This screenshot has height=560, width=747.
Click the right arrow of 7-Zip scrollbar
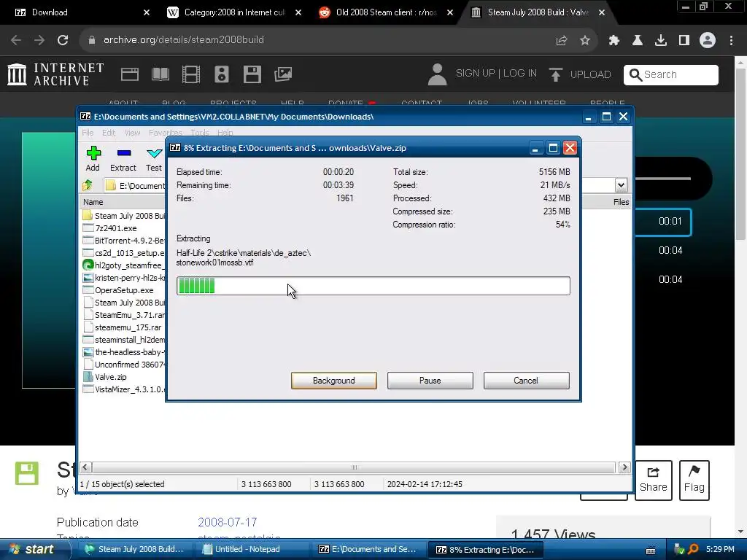tap(624, 467)
